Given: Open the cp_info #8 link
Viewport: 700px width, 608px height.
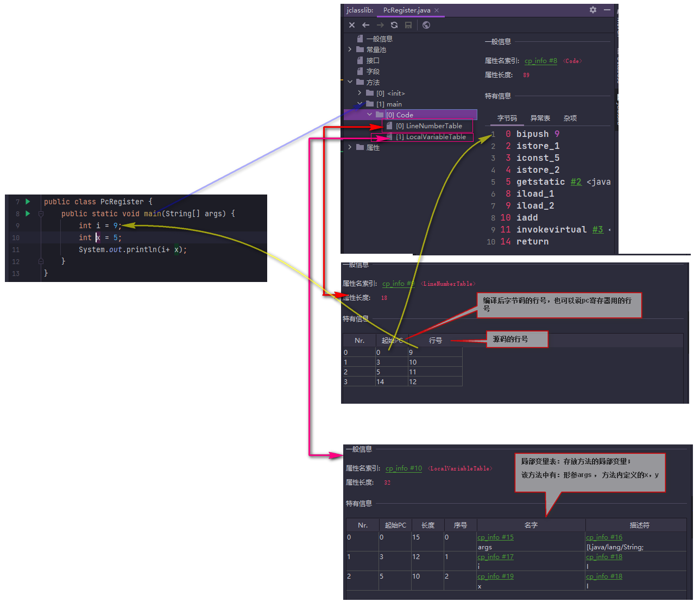Looking at the screenshot, I should pos(540,61).
